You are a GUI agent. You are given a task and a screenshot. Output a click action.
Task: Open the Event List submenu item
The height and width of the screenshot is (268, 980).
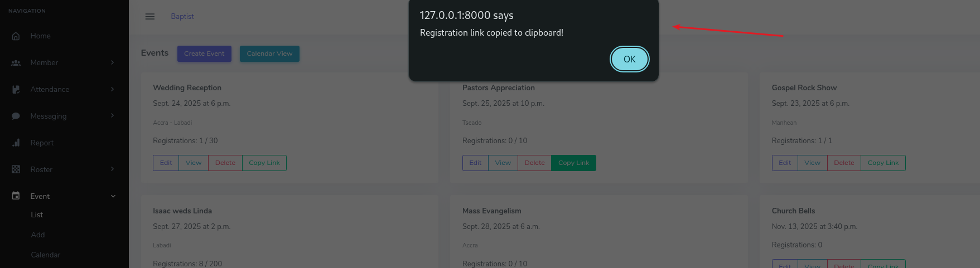point(37,215)
